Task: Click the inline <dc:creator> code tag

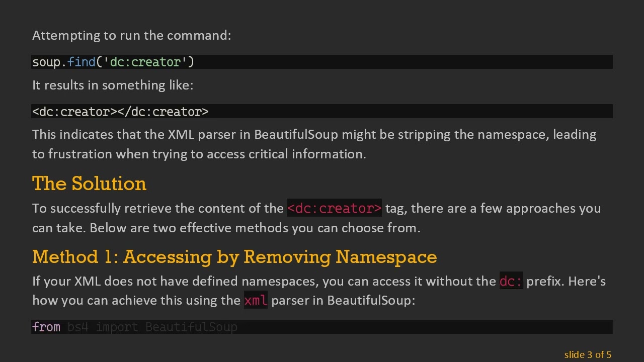Action: tap(335, 208)
